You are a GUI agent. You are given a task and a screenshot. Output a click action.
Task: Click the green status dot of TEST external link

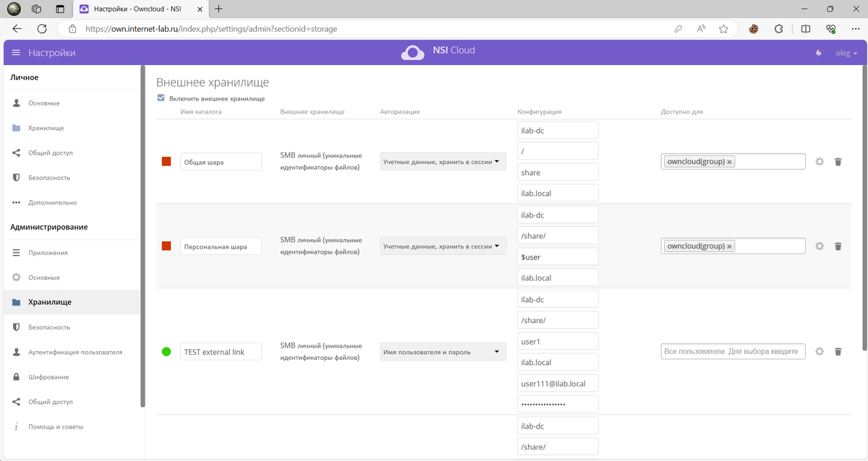pos(166,352)
